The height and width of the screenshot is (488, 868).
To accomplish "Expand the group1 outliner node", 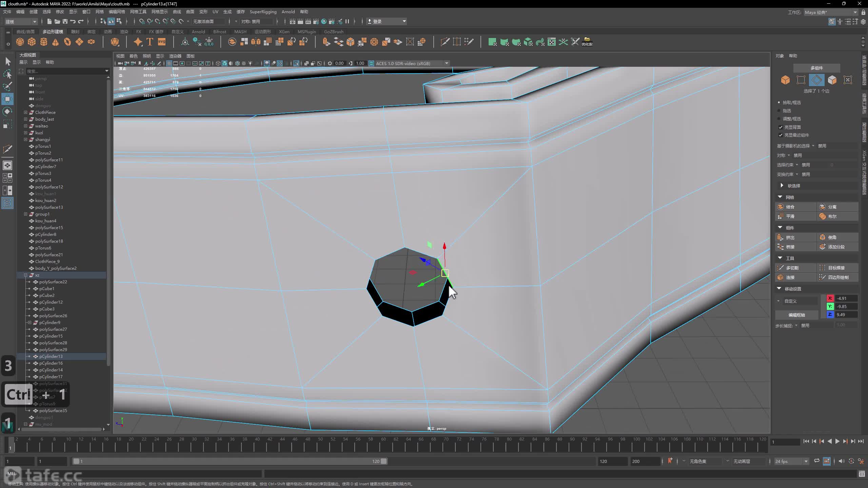I will [x=25, y=214].
